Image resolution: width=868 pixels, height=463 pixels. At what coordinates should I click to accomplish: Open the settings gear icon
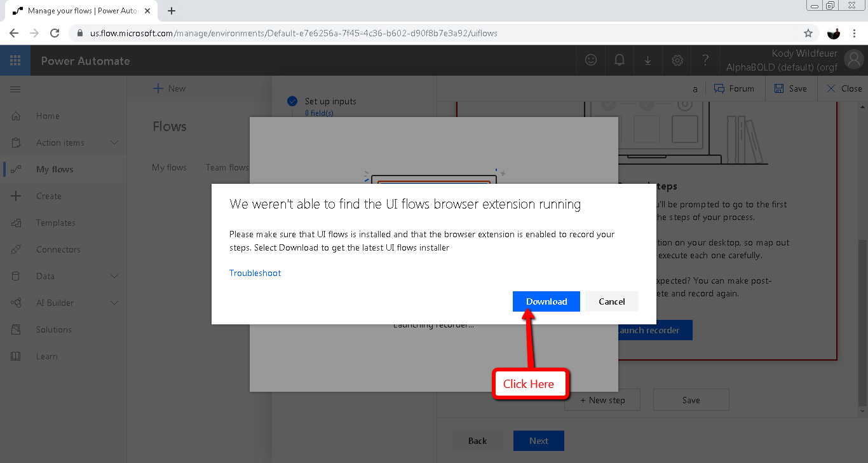click(677, 60)
